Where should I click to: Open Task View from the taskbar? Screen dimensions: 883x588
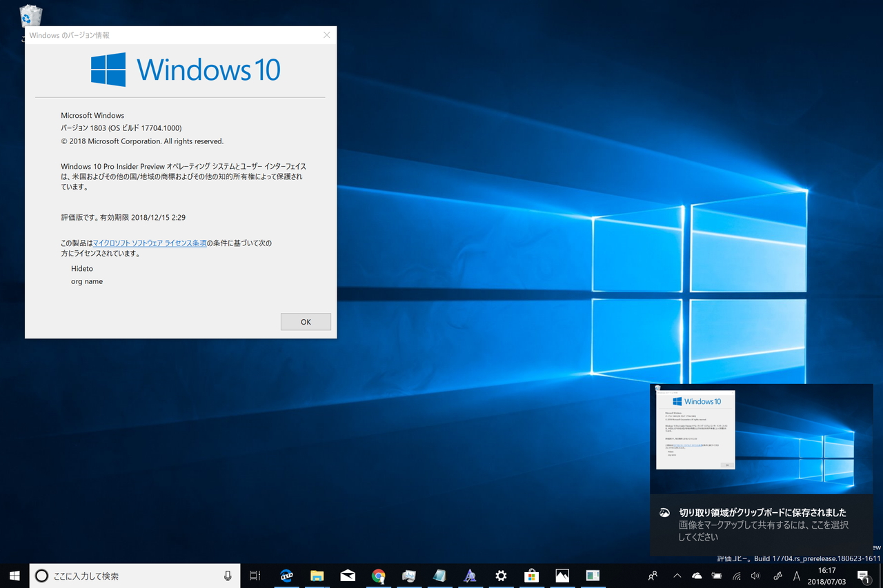[255, 576]
